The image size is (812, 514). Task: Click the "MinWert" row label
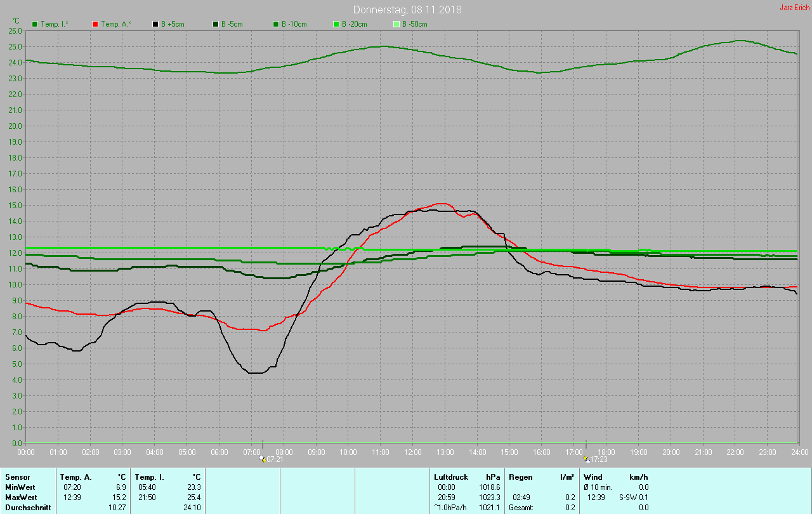pyautogui.click(x=20, y=487)
